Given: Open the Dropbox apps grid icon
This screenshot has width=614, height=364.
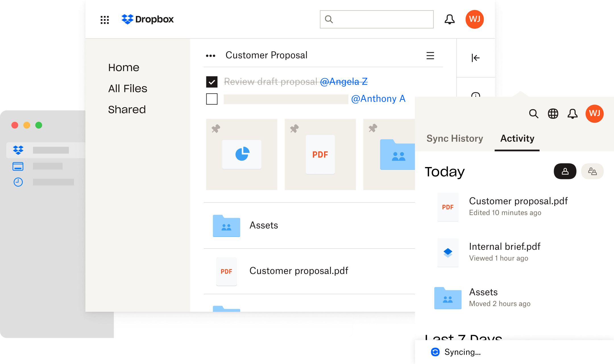Looking at the screenshot, I should click(105, 19).
